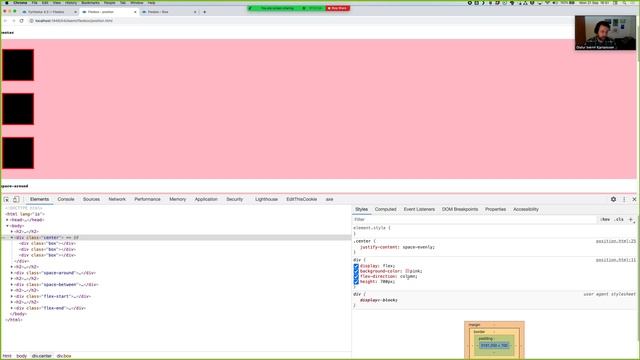Switch to the Properties pane

tap(496, 209)
